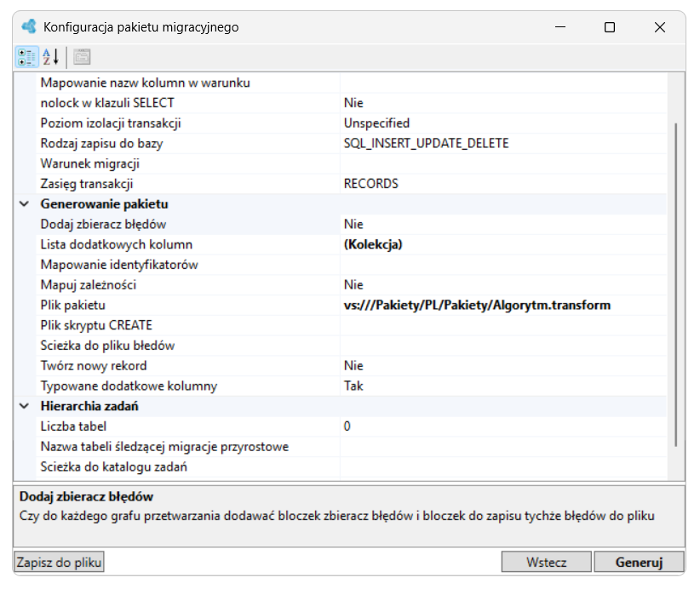Image resolution: width=700 pixels, height=589 pixels.
Task: Open the property pages toolbar icon
Action: pyautogui.click(x=82, y=57)
